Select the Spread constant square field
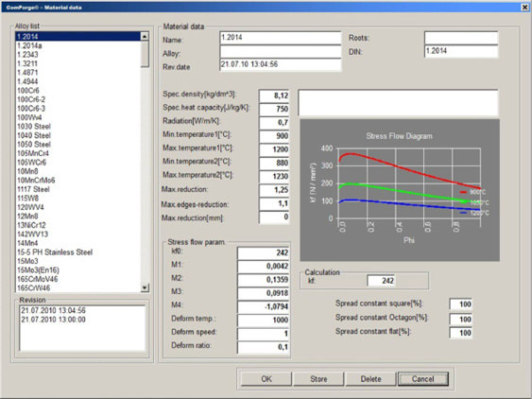This screenshot has width=532, height=399. 460,304
